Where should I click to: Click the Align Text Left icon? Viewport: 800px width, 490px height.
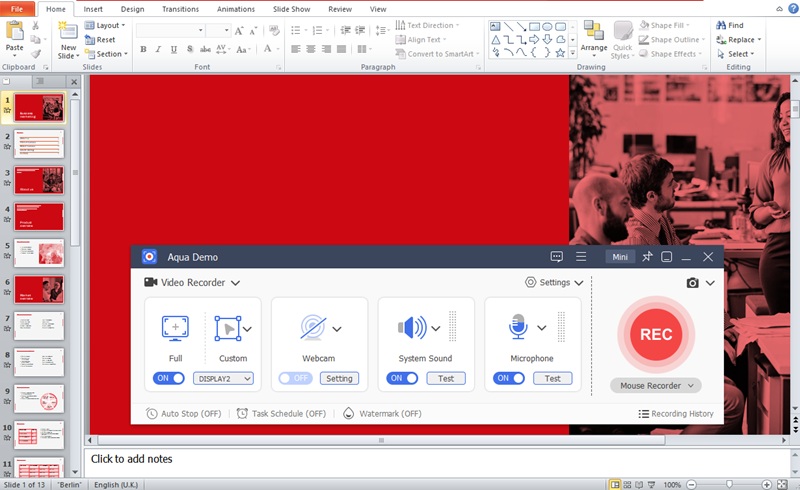(x=295, y=49)
